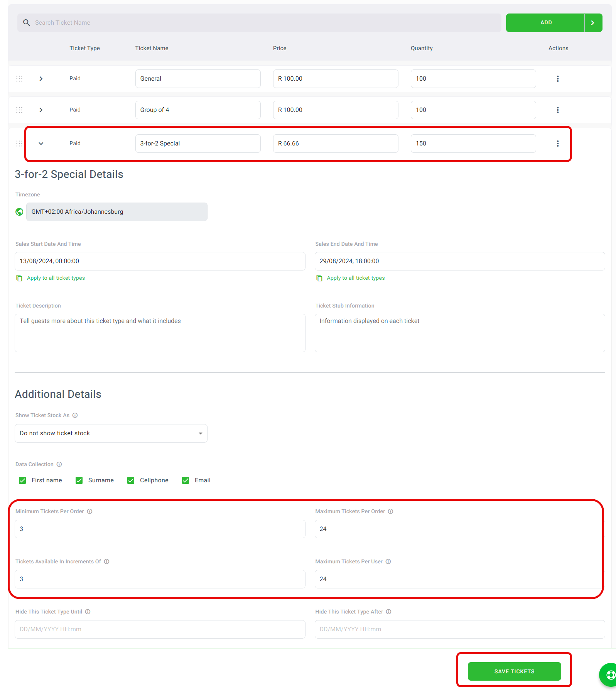616x693 pixels.
Task: Click info icon next to Data Collection
Action: click(x=59, y=465)
